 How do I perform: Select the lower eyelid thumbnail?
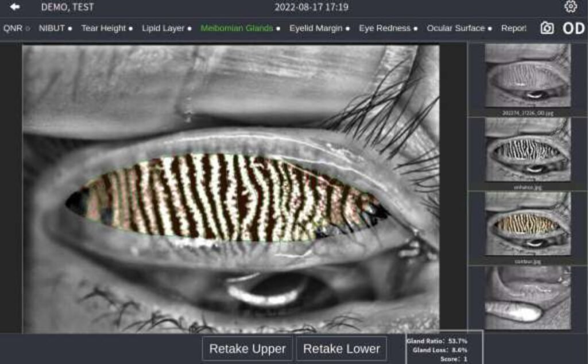click(x=527, y=297)
